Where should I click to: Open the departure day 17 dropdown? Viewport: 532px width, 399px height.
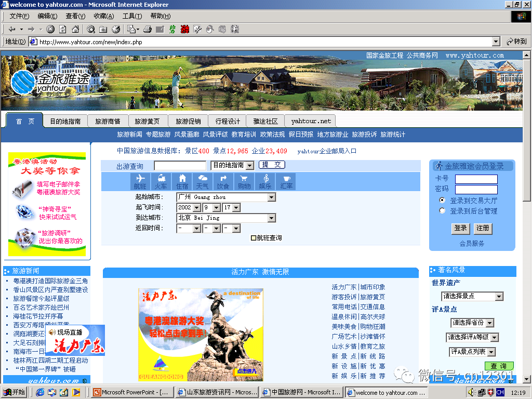tap(236, 208)
